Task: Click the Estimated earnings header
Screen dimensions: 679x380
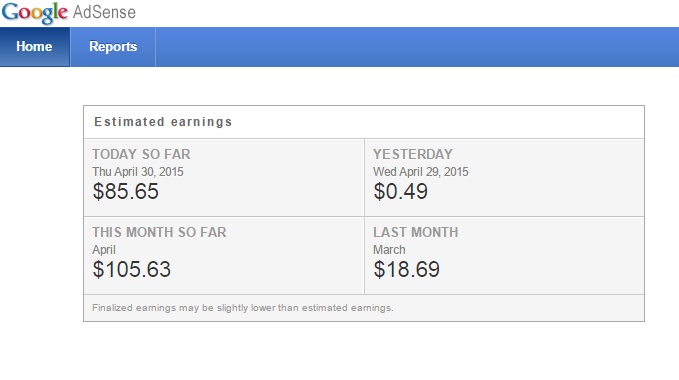Action: [x=163, y=122]
